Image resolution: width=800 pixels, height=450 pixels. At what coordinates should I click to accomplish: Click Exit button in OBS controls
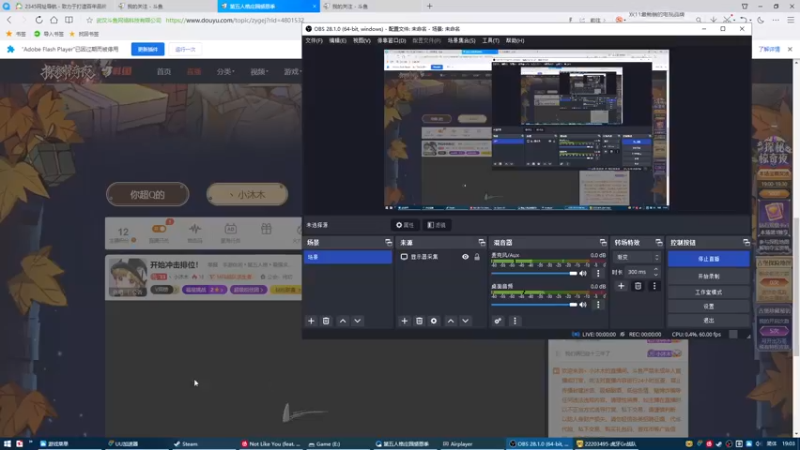pos(709,321)
